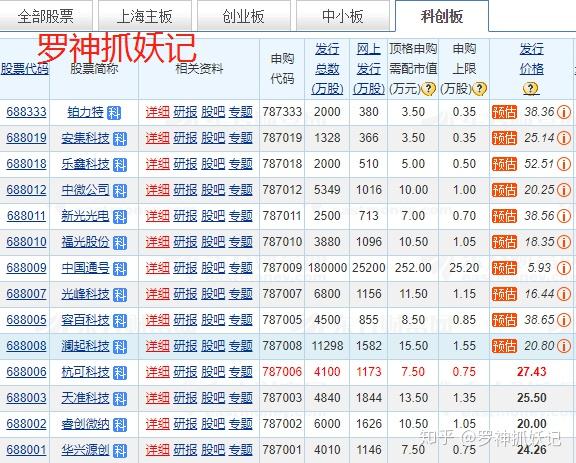Open 乐鑫科技 stock name link

pos(86,164)
